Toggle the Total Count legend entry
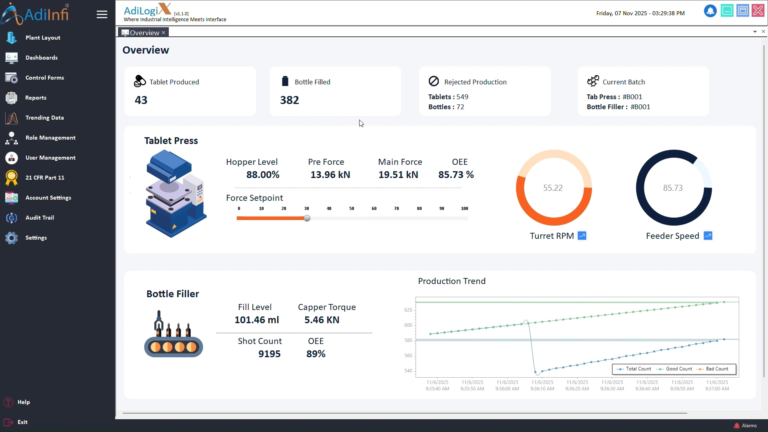Screen dimensions: 768x432 [632, 369]
